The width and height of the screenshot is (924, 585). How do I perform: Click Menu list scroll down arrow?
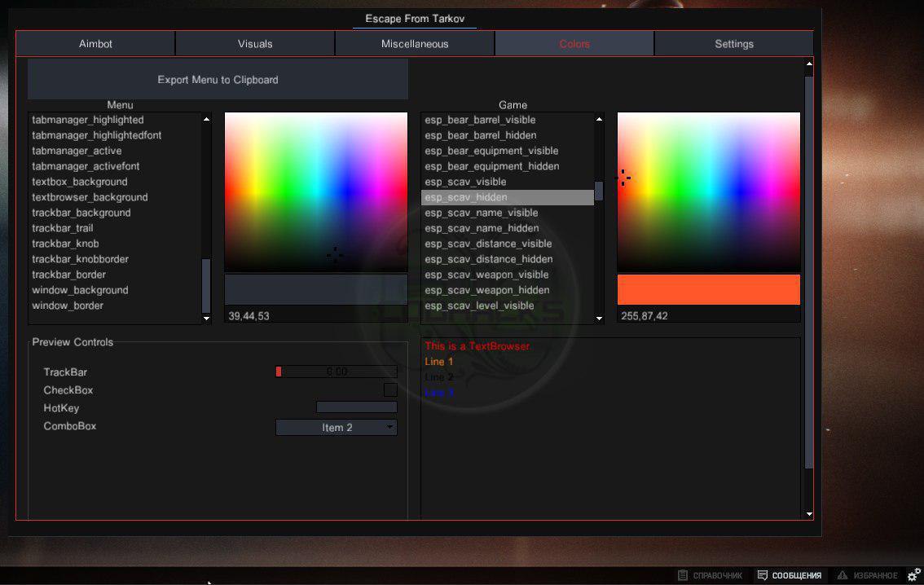coord(206,319)
